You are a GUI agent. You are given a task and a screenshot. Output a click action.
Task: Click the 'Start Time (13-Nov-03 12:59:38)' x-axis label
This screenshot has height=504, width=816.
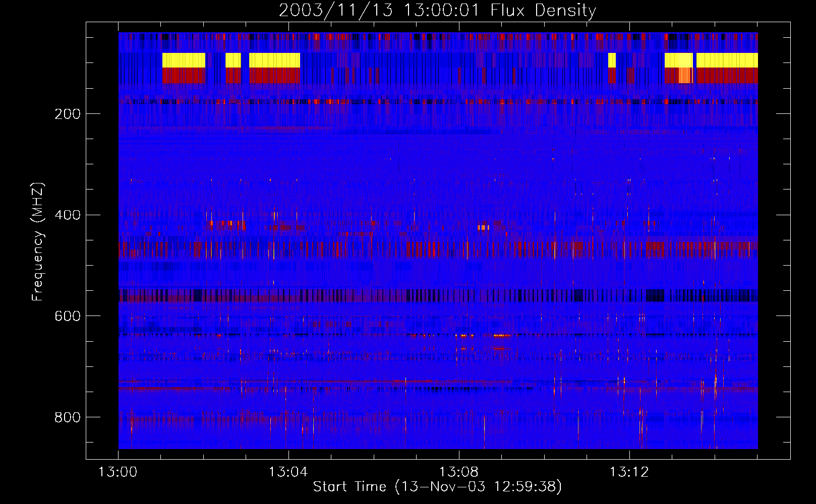pos(437,487)
